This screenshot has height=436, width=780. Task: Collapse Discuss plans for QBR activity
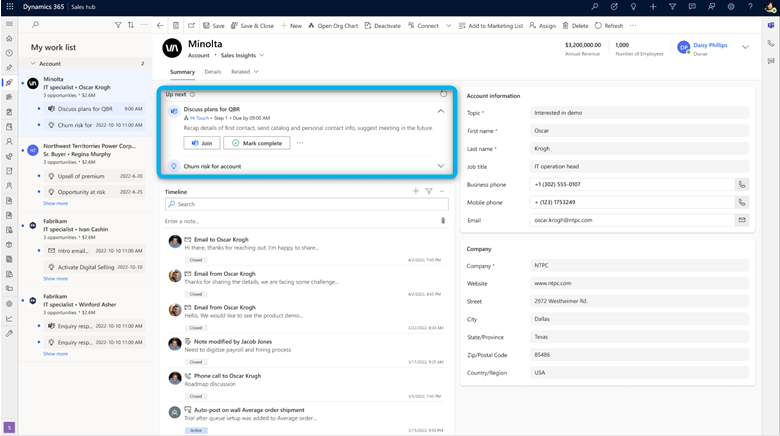pos(441,111)
